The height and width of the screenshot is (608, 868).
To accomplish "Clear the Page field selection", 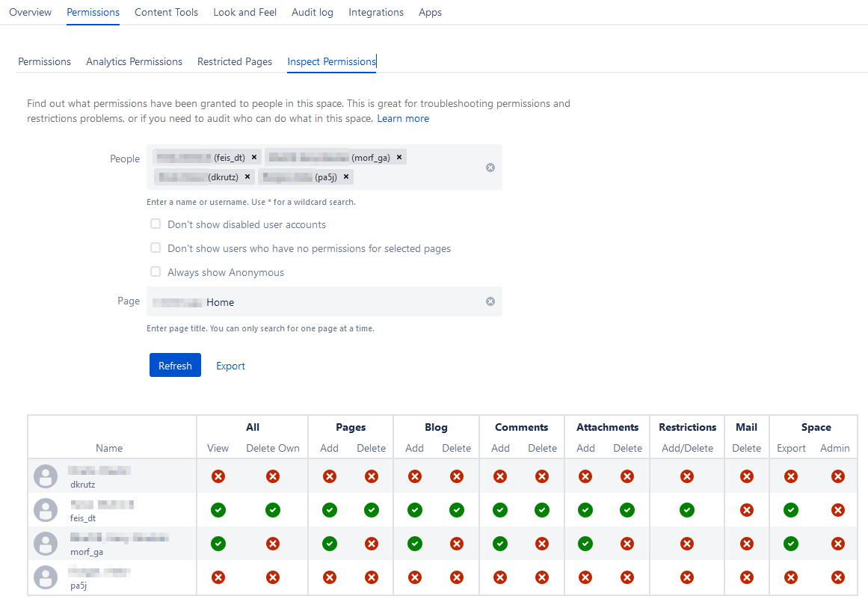I will pos(490,301).
